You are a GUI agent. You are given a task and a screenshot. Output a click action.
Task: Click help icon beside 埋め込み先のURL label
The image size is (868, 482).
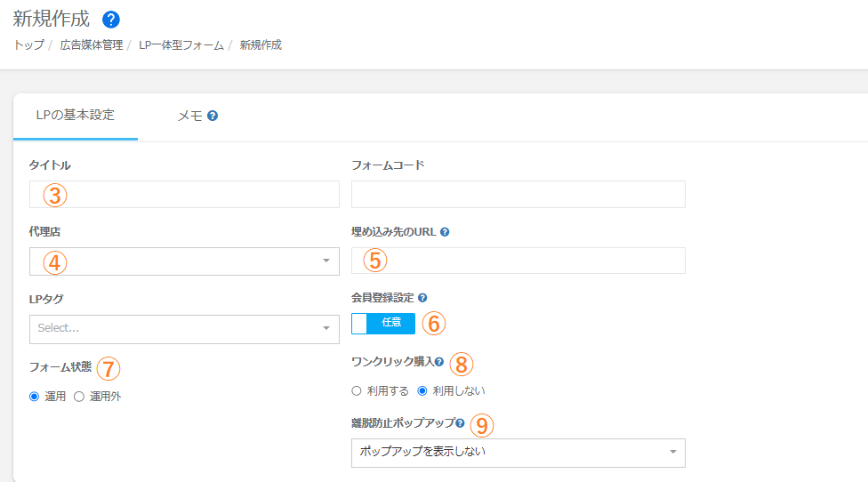(x=445, y=232)
